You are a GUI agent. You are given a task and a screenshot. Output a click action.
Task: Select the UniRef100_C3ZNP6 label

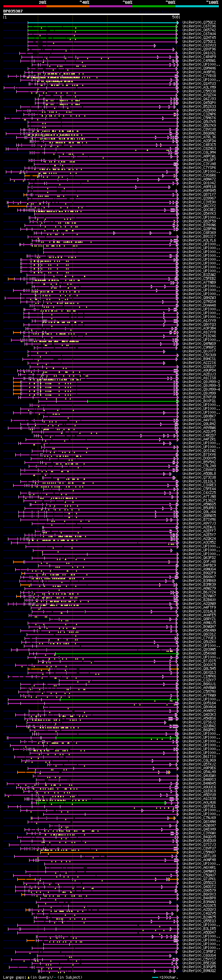199,114
